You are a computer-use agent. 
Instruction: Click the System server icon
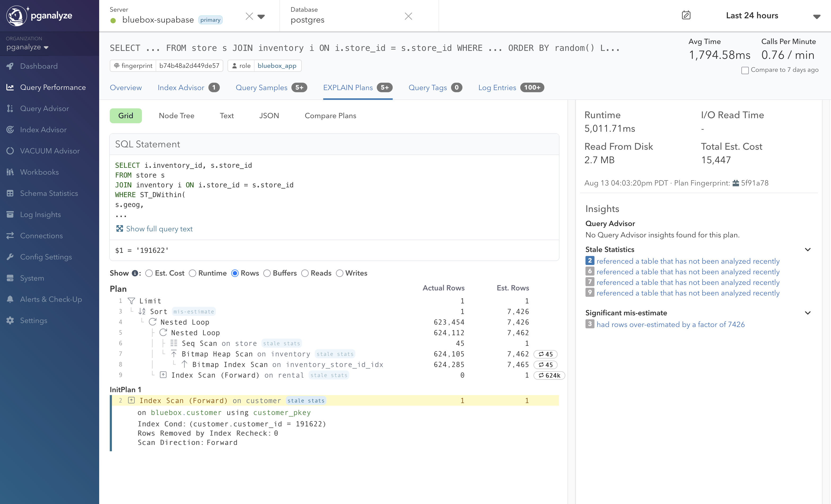10,278
